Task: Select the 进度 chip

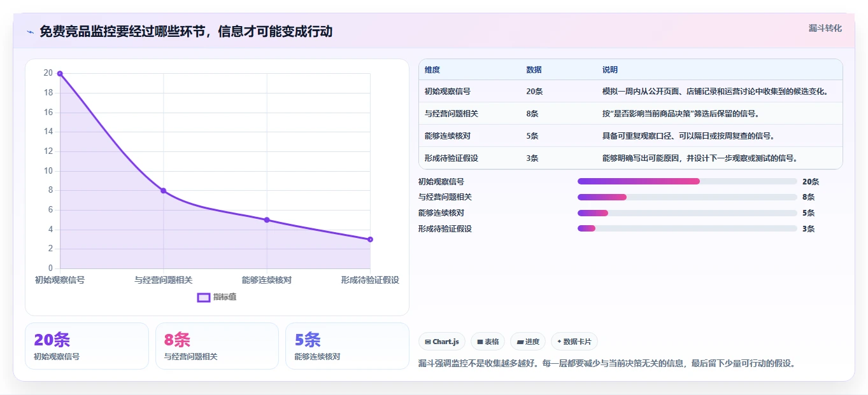Action: point(528,342)
